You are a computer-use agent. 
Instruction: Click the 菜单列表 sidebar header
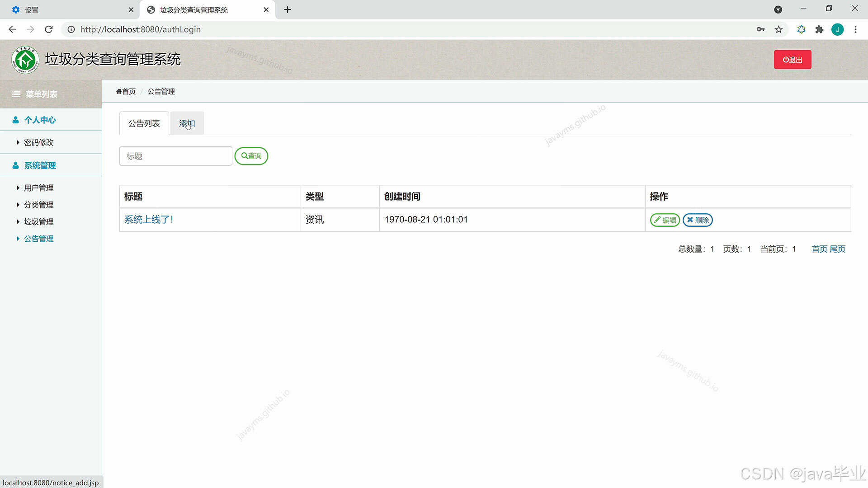pyautogui.click(x=51, y=94)
